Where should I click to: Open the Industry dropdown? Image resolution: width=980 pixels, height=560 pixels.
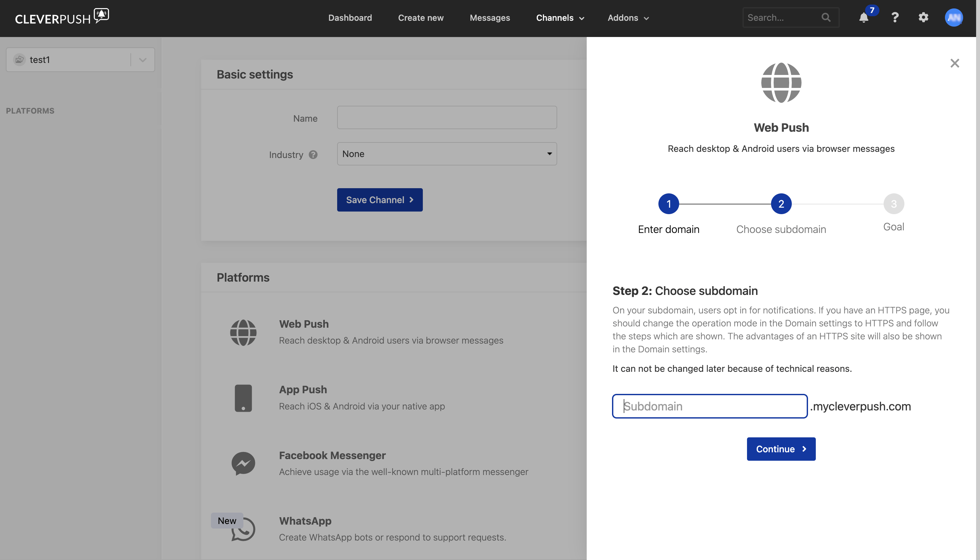(x=447, y=154)
